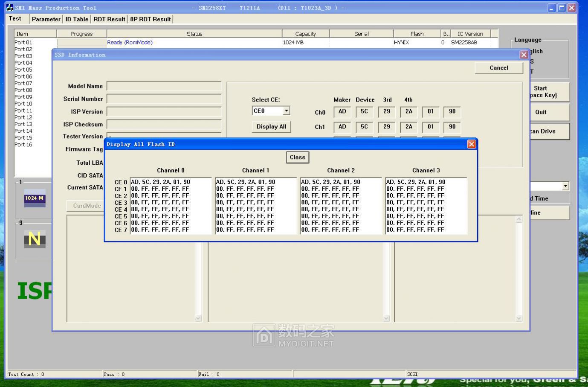
Task: Click the SMI Mass Production Tool title icon
Action: pyautogui.click(x=9, y=8)
